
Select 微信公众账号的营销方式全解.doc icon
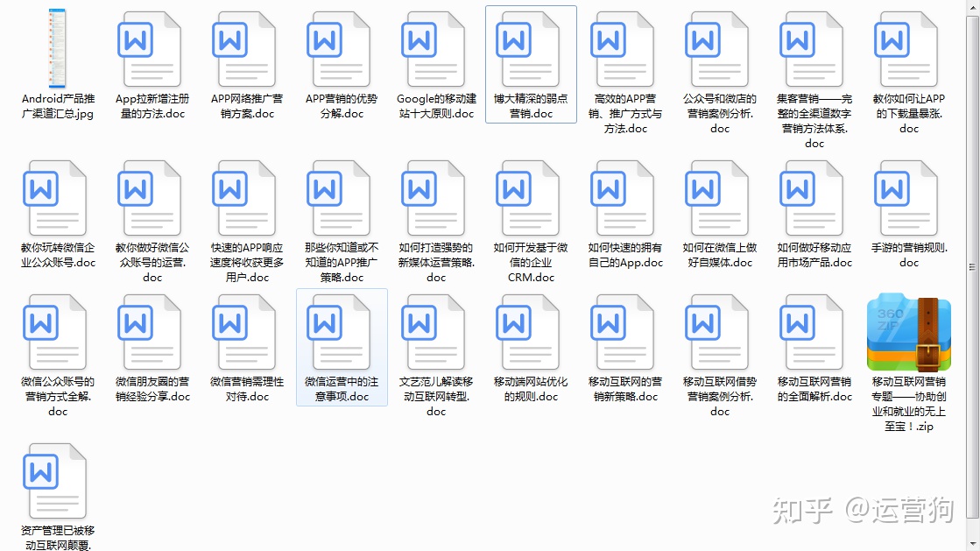pyautogui.click(x=54, y=331)
